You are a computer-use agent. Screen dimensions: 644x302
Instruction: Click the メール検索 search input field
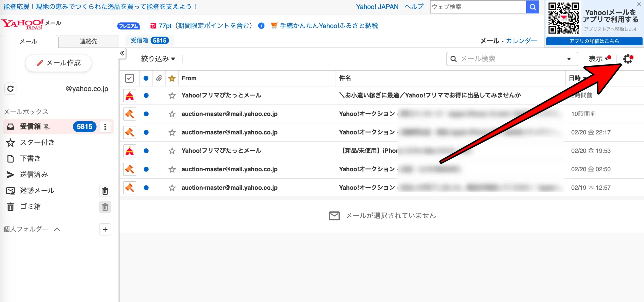point(503,59)
